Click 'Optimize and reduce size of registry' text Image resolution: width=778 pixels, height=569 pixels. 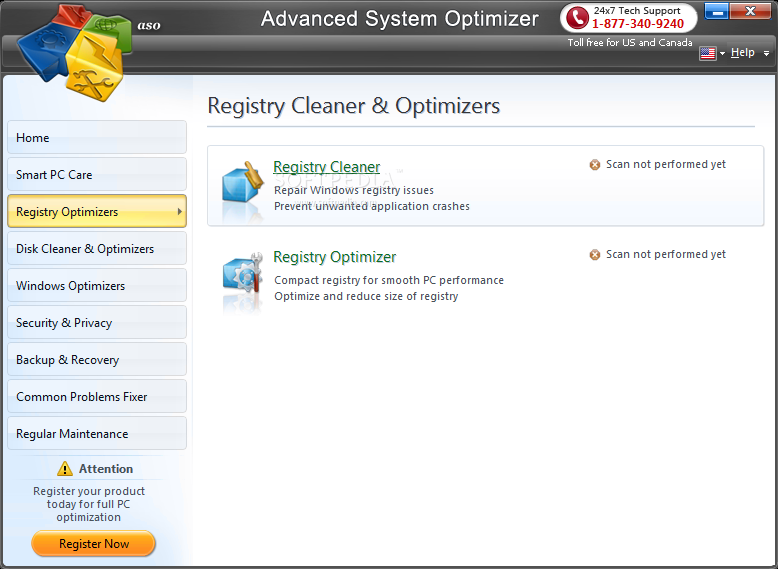[366, 296]
